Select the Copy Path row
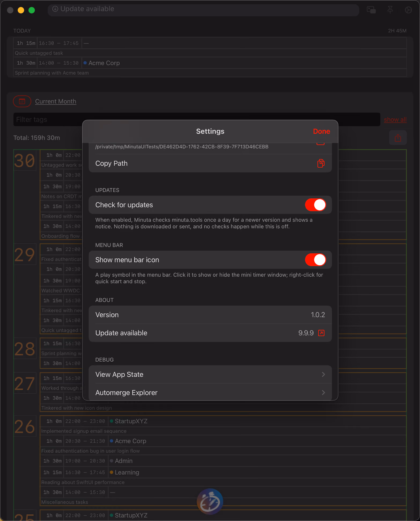Viewport: 420px width, 521px height. click(x=210, y=163)
